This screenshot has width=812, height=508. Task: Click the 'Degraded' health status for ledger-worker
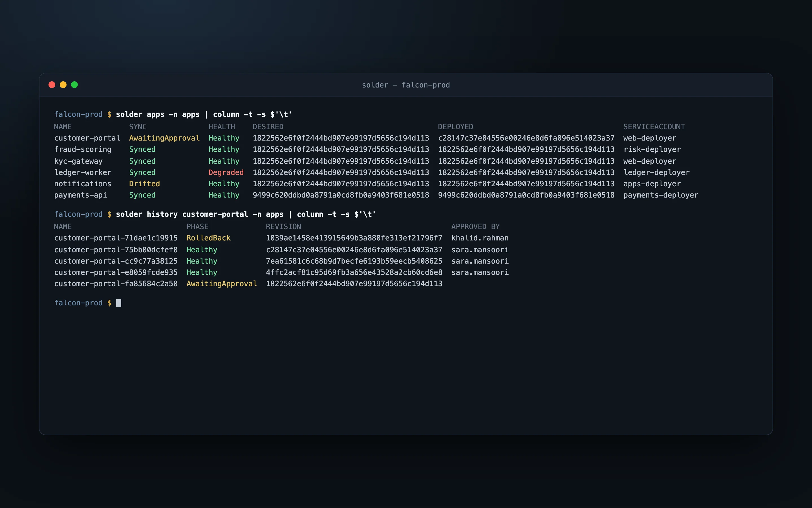pos(226,172)
